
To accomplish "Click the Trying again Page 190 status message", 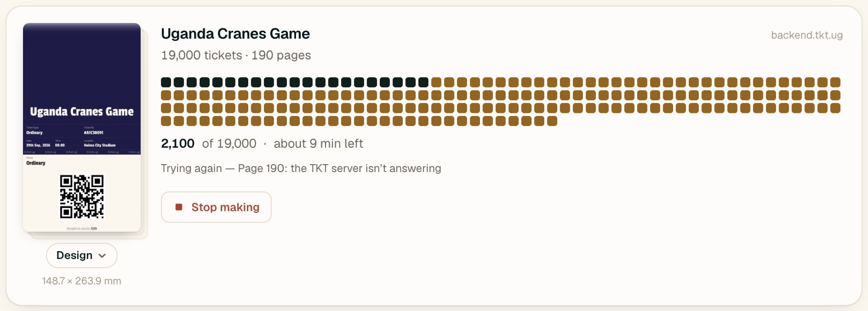I will [301, 168].
